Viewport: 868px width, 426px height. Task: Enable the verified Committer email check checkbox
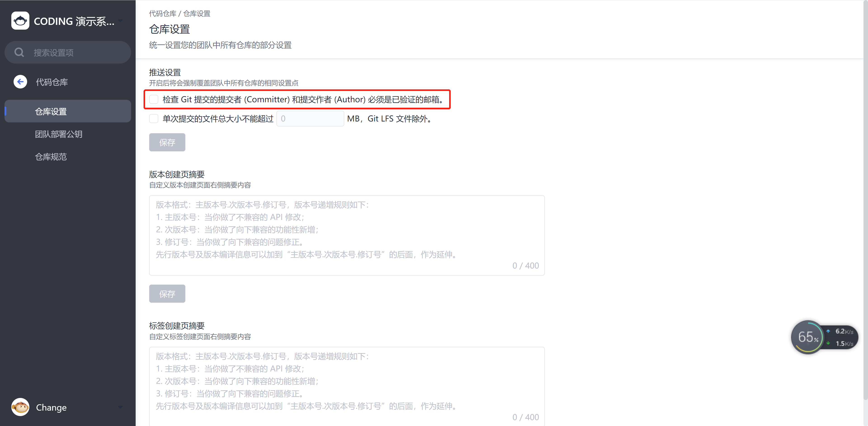[154, 100]
